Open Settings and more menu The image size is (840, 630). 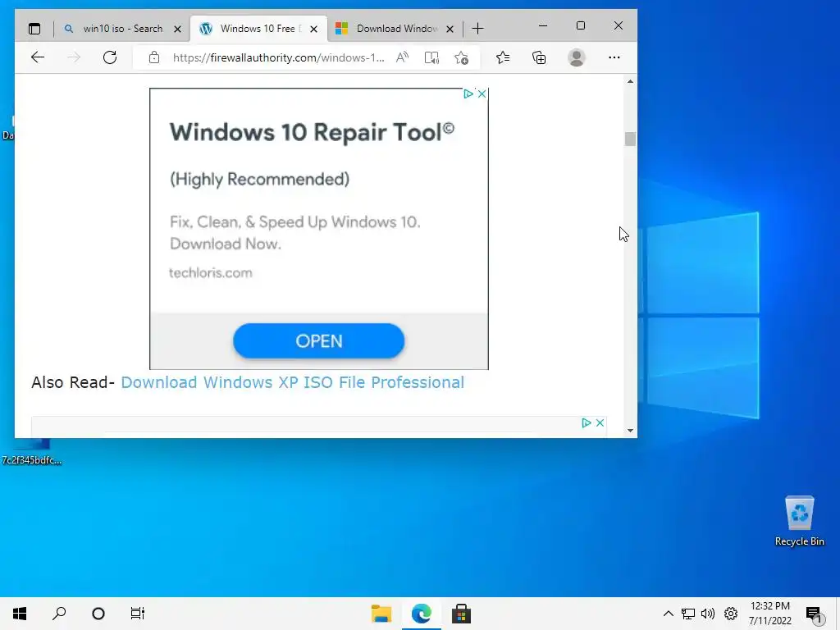click(614, 57)
